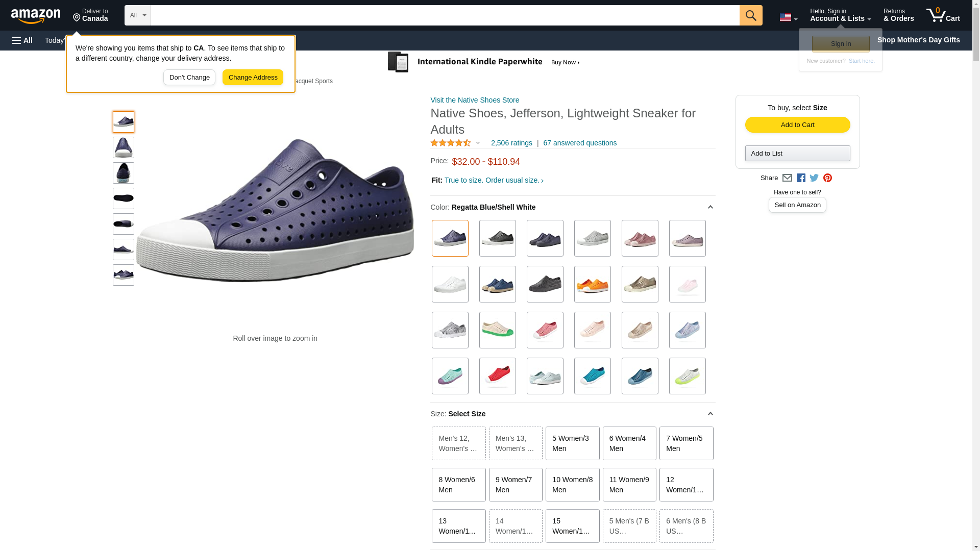This screenshot has height=551, width=980.
Task: Open the search category All dropdown
Action: [137, 15]
